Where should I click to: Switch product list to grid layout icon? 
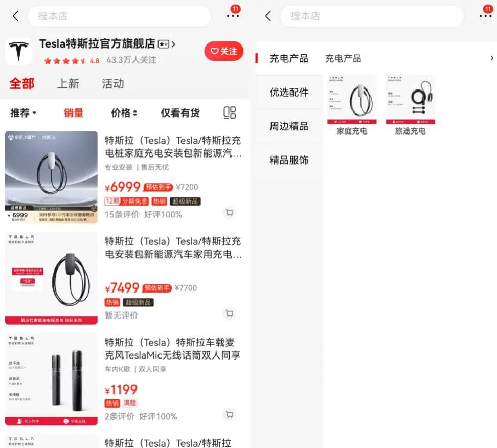click(230, 113)
